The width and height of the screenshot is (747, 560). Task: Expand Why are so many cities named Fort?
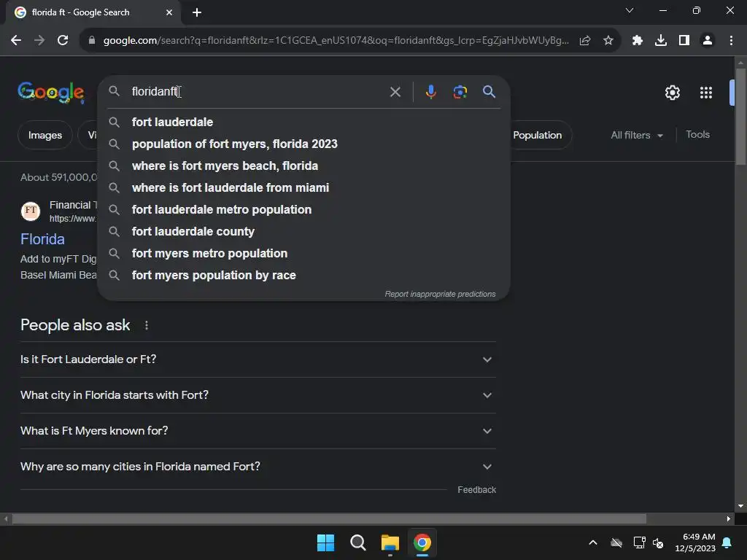tap(258, 467)
